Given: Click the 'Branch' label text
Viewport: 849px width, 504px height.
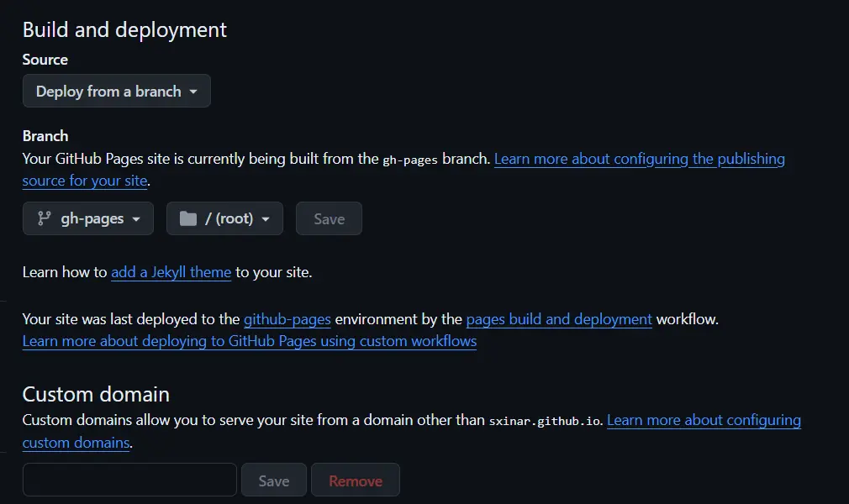Looking at the screenshot, I should 45,136.
